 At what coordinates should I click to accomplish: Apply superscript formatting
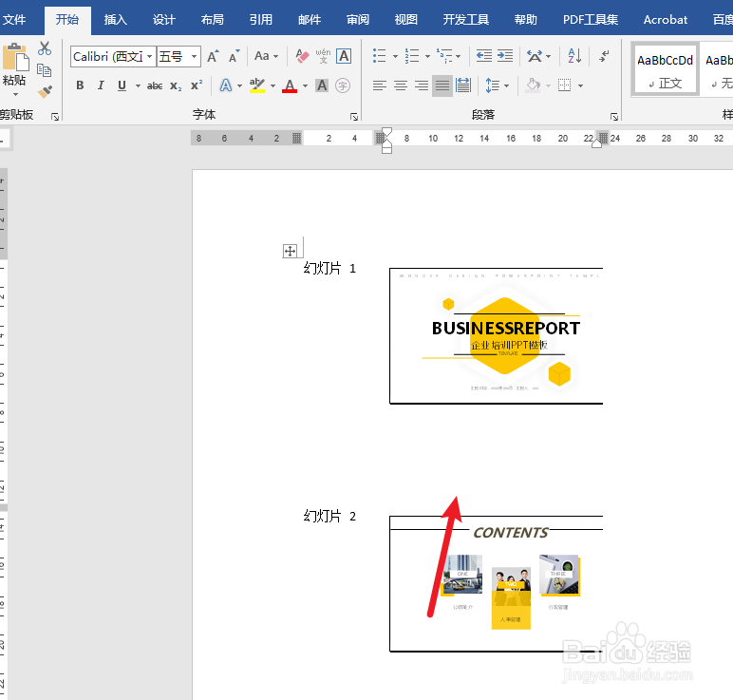[x=197, y=86]
